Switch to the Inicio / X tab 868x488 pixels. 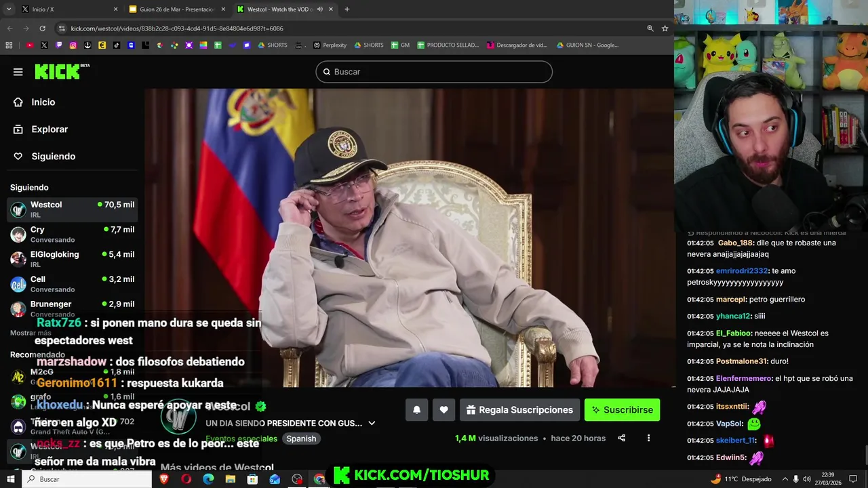(x=68, y=9)
